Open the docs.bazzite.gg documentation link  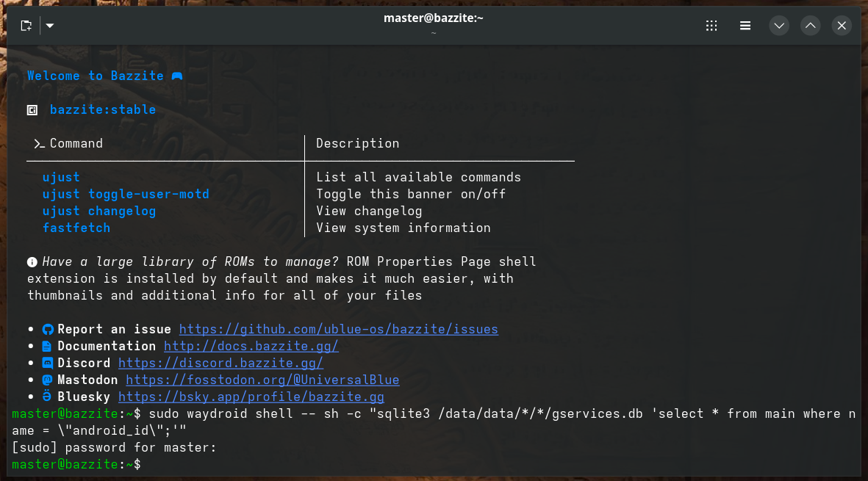coord(251,346)
